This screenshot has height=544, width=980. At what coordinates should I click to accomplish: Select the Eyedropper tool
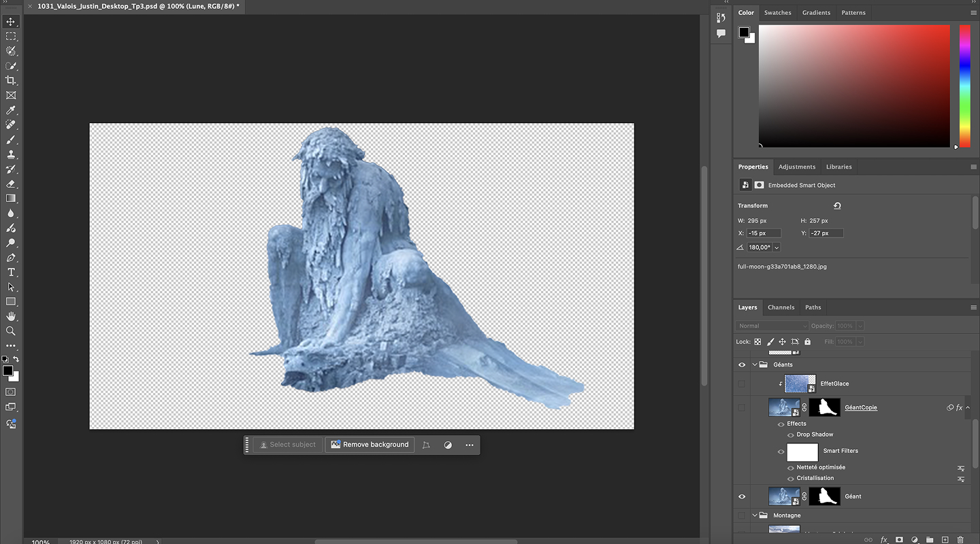pyautogui.click(x=11, y=110)
